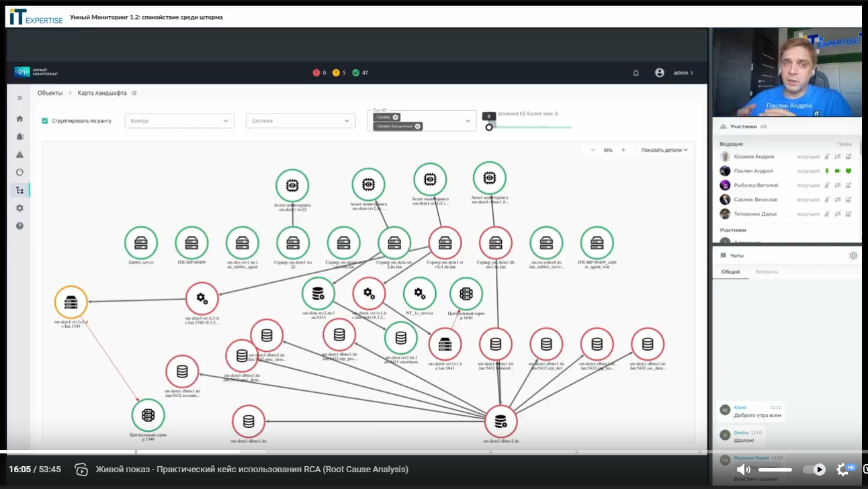Select the Zabbix server node on the map
This screenshot has height=489, width=868.
point(140,242)
